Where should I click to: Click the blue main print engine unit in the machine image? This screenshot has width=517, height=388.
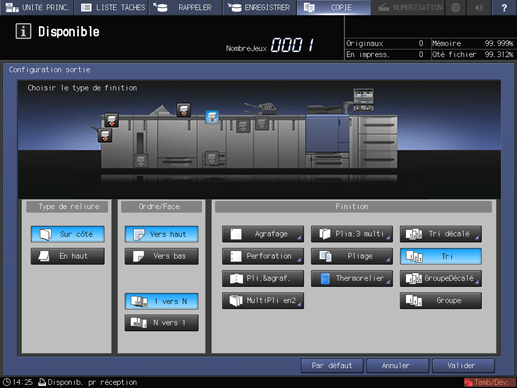[x=327, y=133]
